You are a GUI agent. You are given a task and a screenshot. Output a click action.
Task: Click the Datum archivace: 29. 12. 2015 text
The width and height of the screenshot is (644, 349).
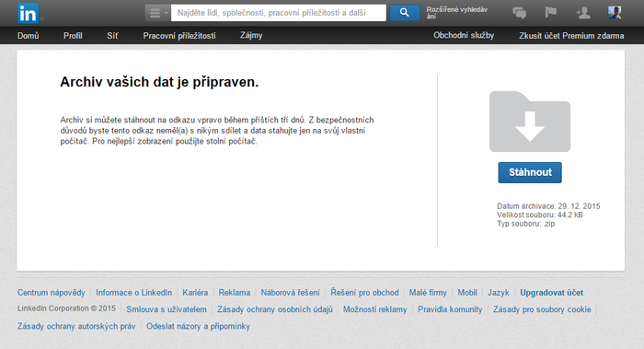click(548, 206)
